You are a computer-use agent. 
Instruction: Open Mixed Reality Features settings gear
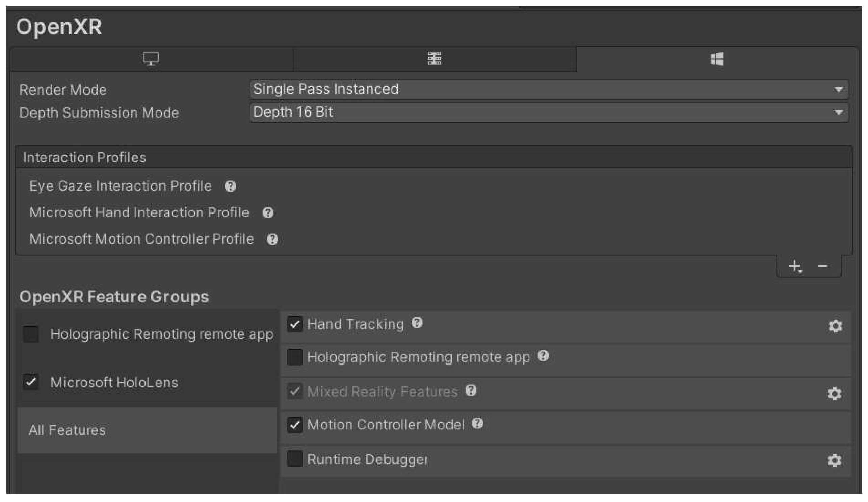834,394
